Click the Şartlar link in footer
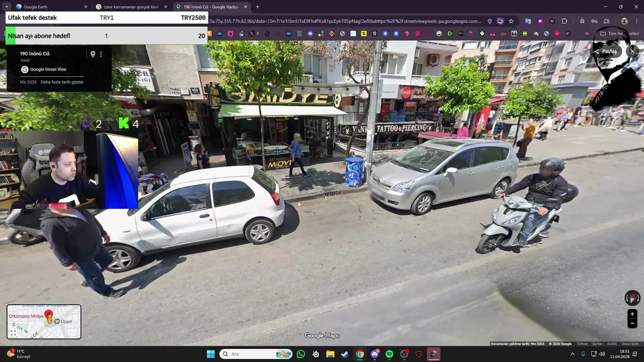The height and width of the screenshot is (362, 644). tap(597, 344)
